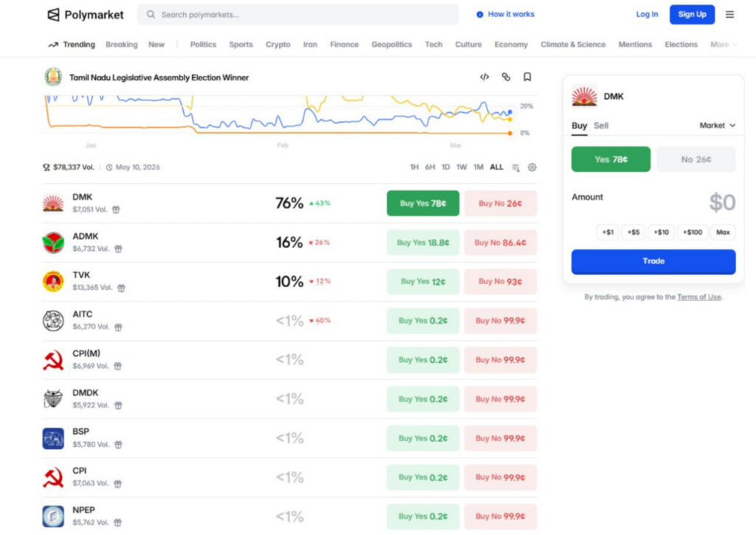Bookmark the Tamil Nadu election market
Image resolution: width=756 pixels, height=535 pixels.
click(527, 77)
